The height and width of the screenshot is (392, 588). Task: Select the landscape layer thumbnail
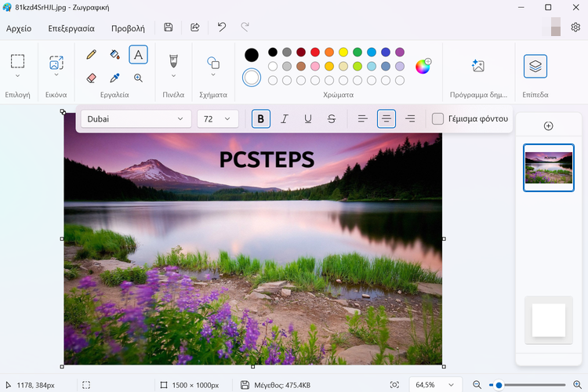(x=549, y=168)
